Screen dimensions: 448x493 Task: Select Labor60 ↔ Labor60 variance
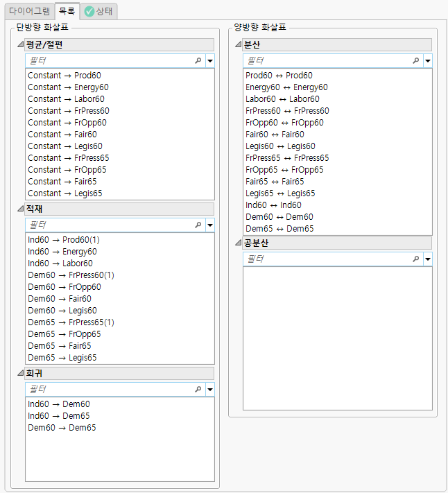[x=338, y=99]
